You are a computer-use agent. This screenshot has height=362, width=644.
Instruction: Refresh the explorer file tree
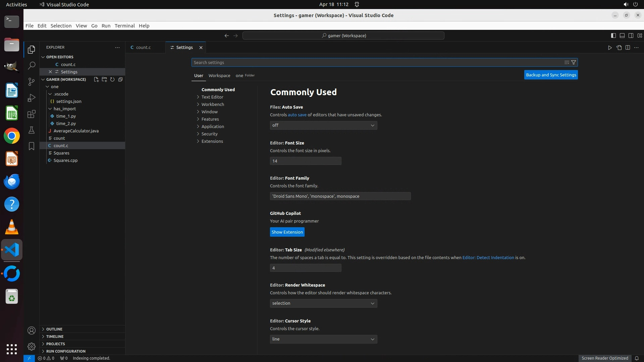point(112,79)
